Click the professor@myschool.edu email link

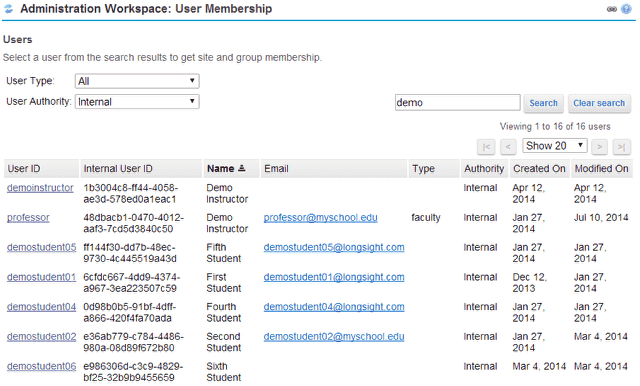pyautogui.click(x=320, y=218)
